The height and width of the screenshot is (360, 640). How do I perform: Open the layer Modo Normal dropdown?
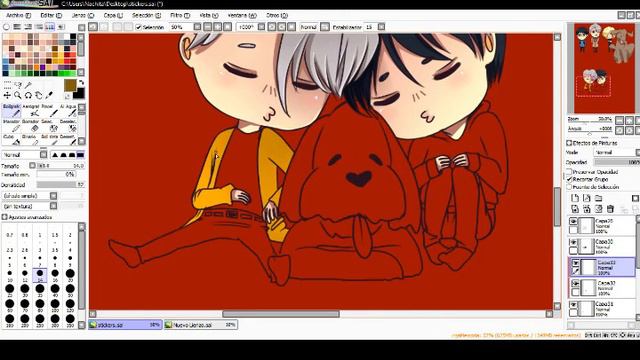coord(616,152)
